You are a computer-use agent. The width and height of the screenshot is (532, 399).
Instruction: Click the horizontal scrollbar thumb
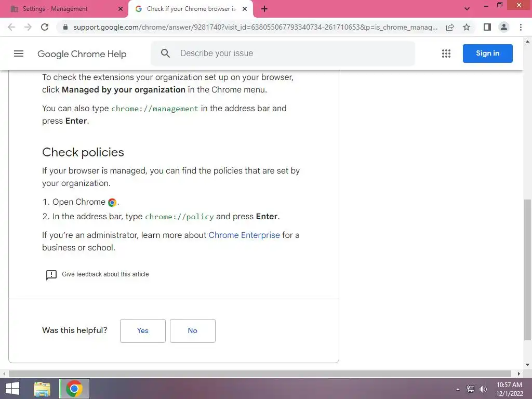point(260,374)
